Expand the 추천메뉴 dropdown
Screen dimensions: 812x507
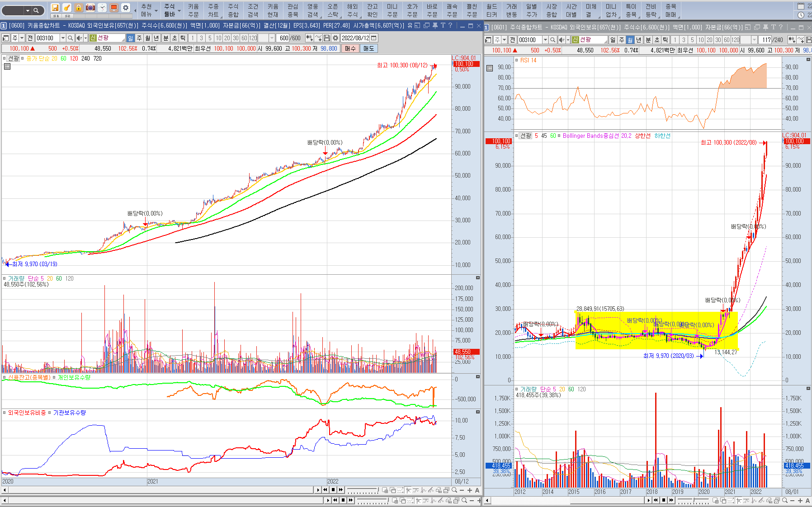149,10
